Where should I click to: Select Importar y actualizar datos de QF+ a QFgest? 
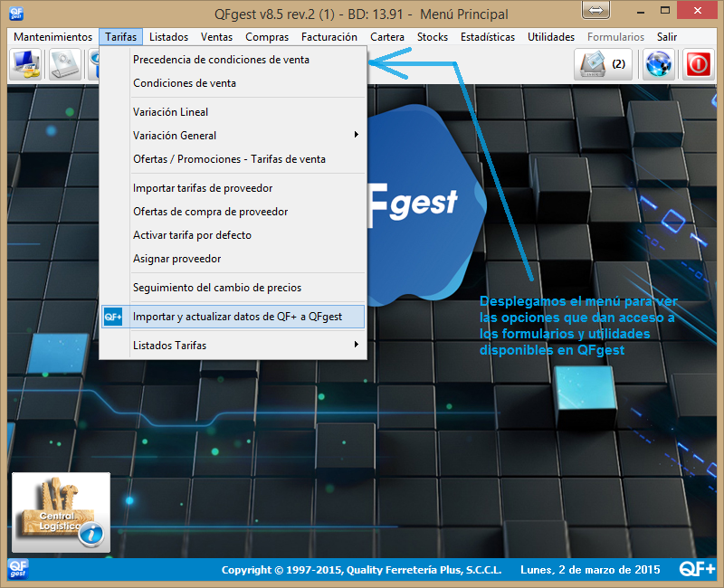(x=233, y=317)
